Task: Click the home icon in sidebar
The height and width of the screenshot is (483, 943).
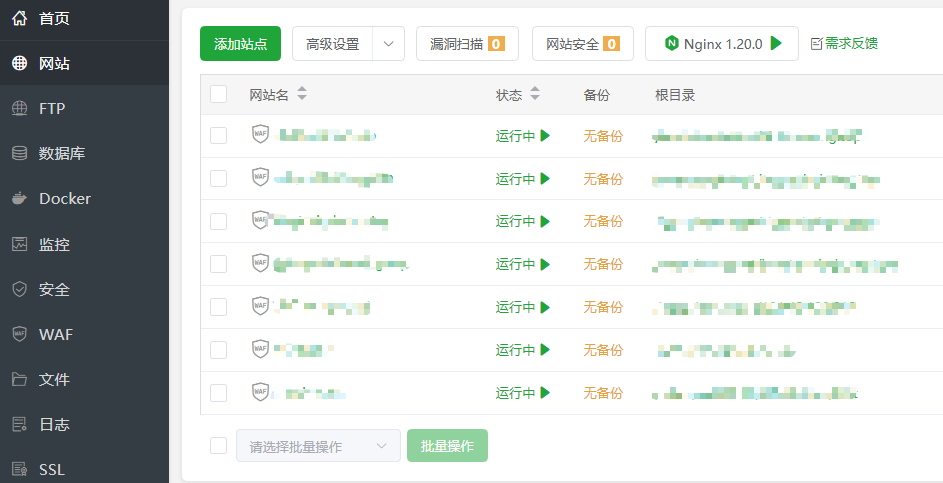Action: click(x=19, y=18)
